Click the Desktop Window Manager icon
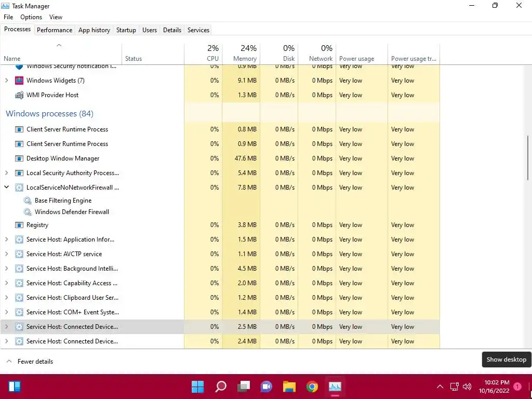The height and width of the screenshot is (399, 532). click(x=19, y=158)
